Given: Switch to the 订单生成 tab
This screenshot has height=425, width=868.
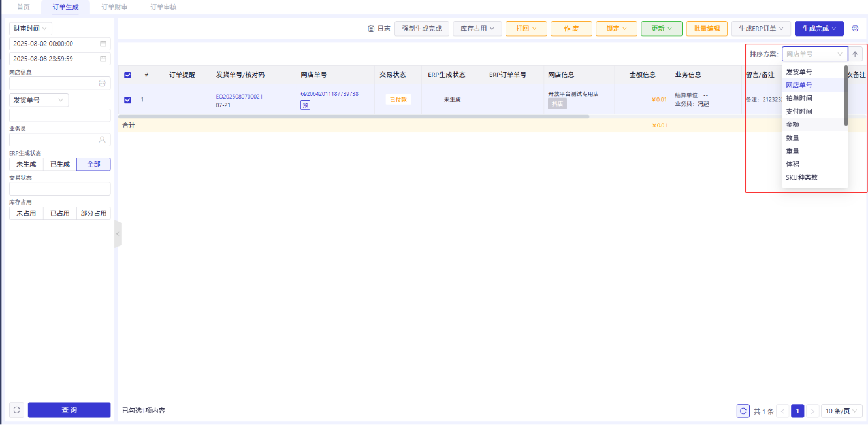Looking at the screenshot, I should (x=66, y=7).
